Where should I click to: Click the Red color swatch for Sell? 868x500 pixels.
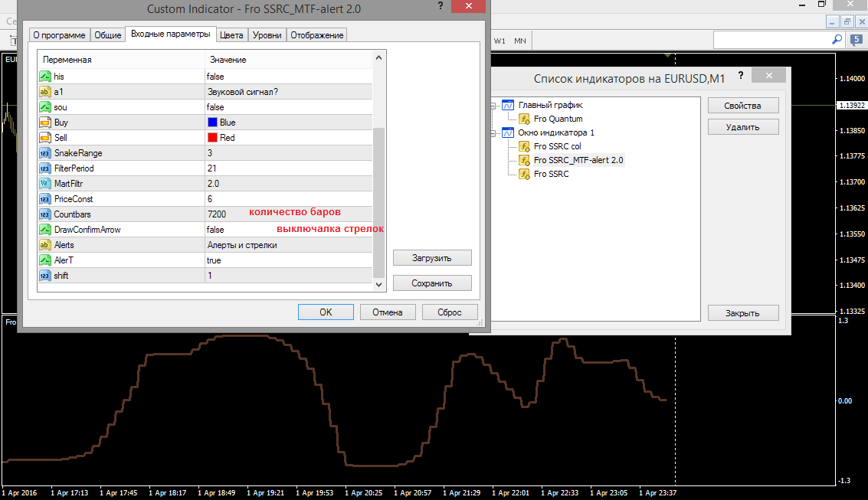click(x=212, y=138)
